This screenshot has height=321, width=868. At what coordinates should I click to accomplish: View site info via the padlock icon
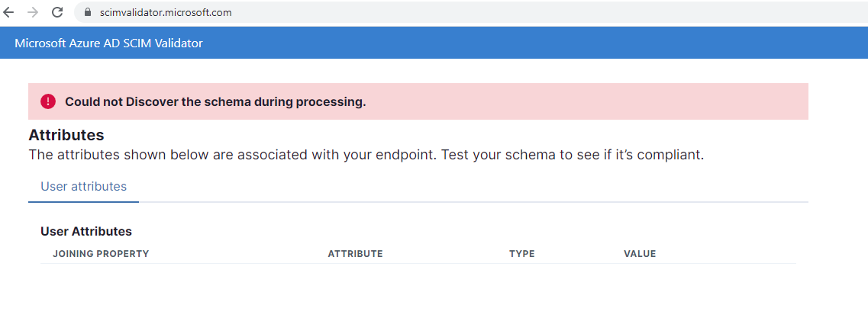point(86,12)
